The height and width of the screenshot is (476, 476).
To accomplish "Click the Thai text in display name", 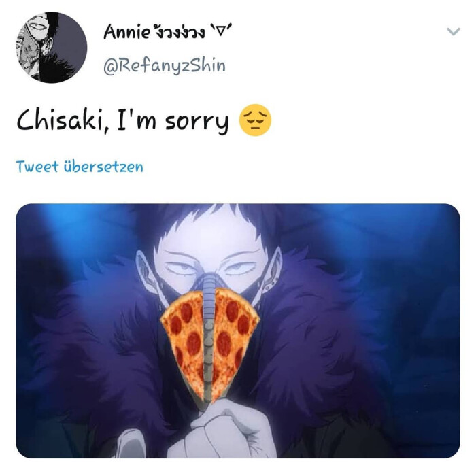I will pos(178,32).
